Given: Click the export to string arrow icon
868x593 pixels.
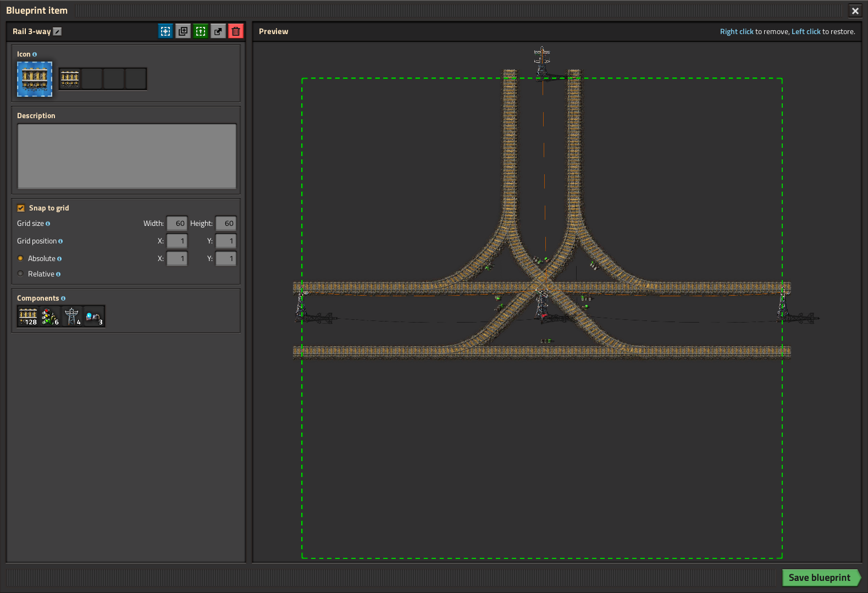Looking at the screenshot, I should 218,31.
